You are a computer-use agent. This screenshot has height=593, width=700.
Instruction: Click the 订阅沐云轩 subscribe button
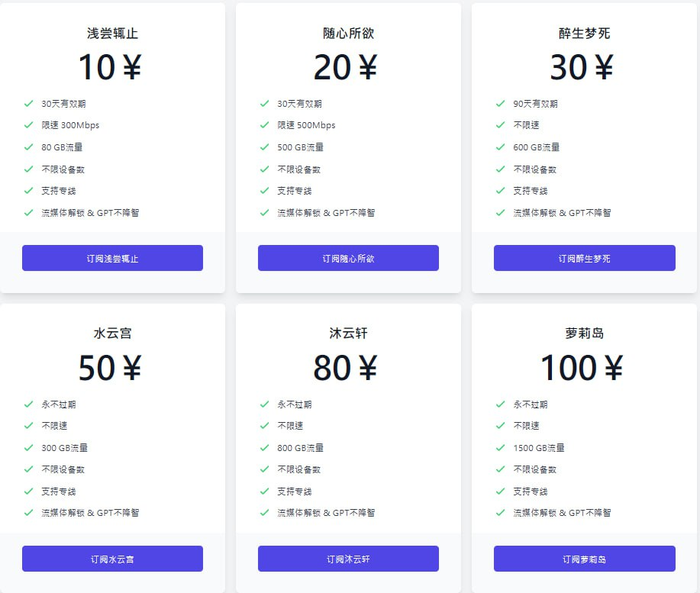347,558
